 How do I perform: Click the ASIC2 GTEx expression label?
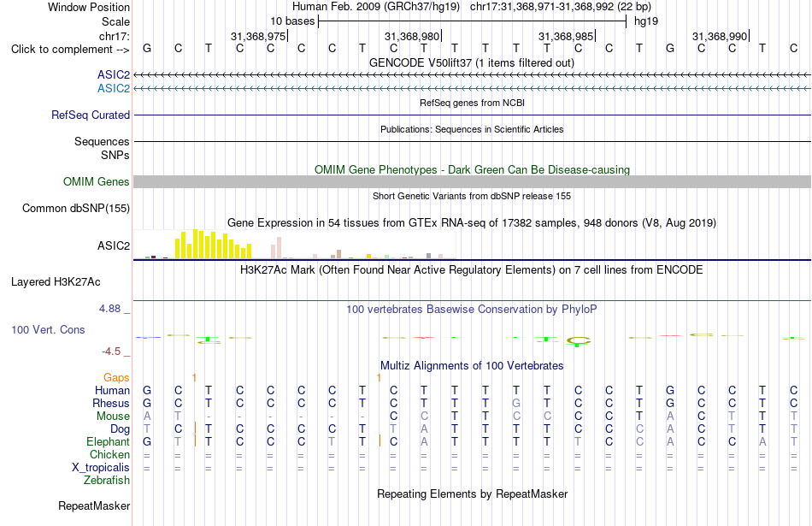point(114,245)
